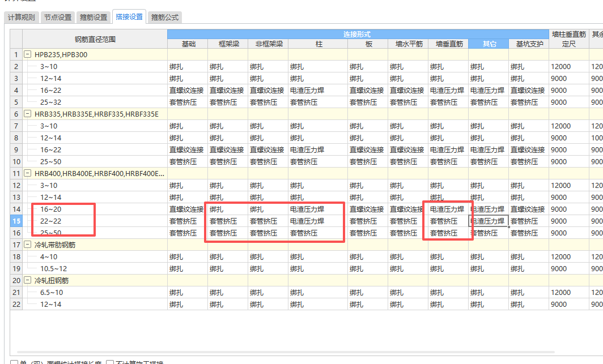Click the 柱 column header
This screenshot has width=603, height=364.
coord(318,44)
